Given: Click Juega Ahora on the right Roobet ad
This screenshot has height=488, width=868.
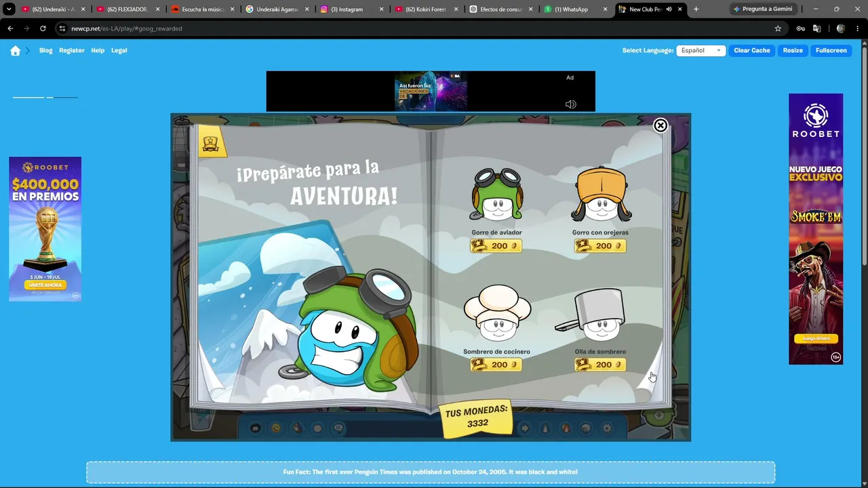Looking at the screenshot, I should click(x=816, y=338).
